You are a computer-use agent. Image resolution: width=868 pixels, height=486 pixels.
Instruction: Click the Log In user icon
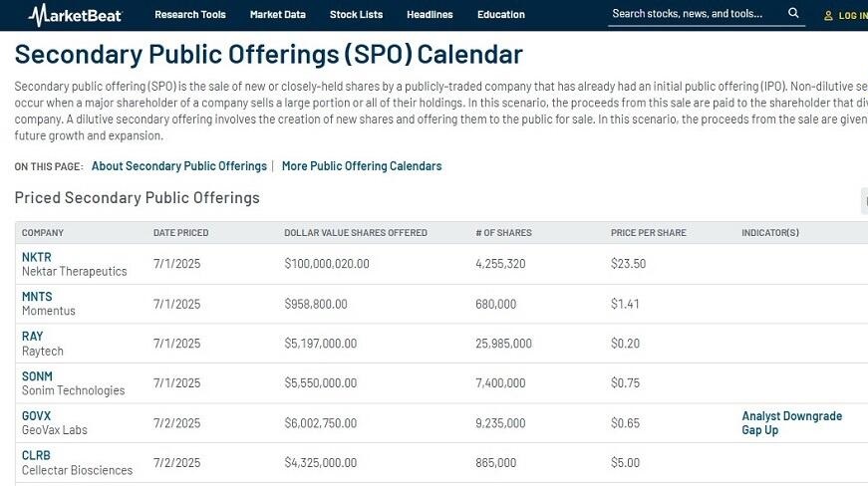[827, 16]
